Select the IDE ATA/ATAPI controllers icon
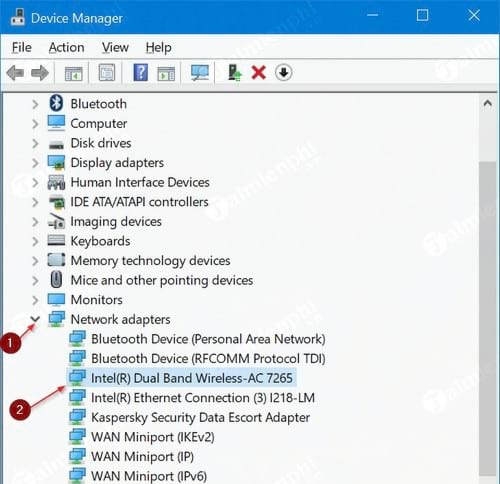The height and width of the screenshot is (484, 500). coord(57,202)
